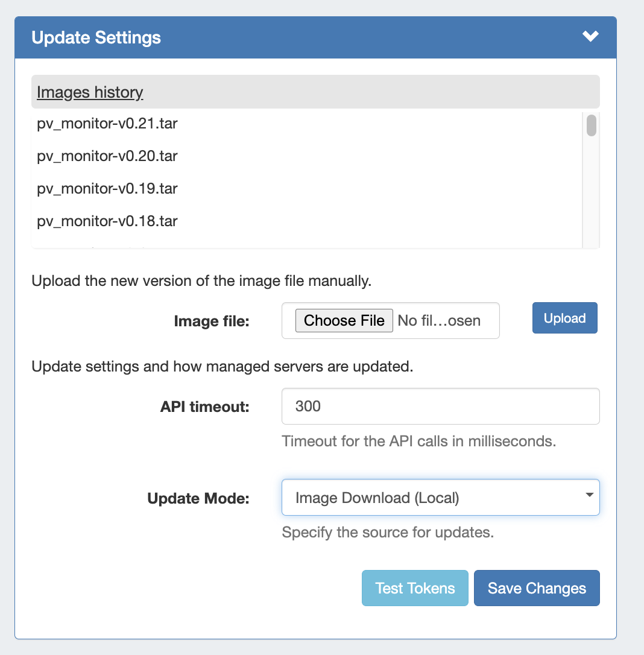Viewport: 644px width, 655px height.
Task: Open the Update Mode dropdown
Action: (440, 498)
